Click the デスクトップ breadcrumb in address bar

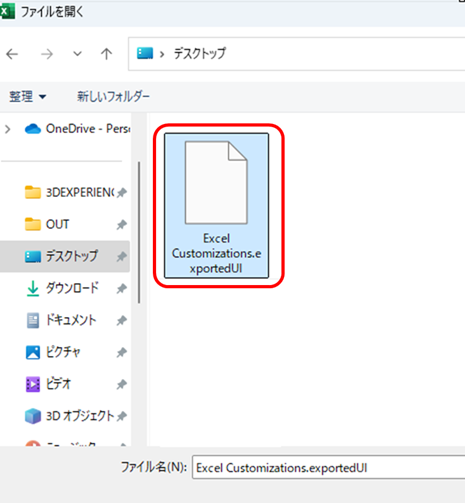coord(200,54)
